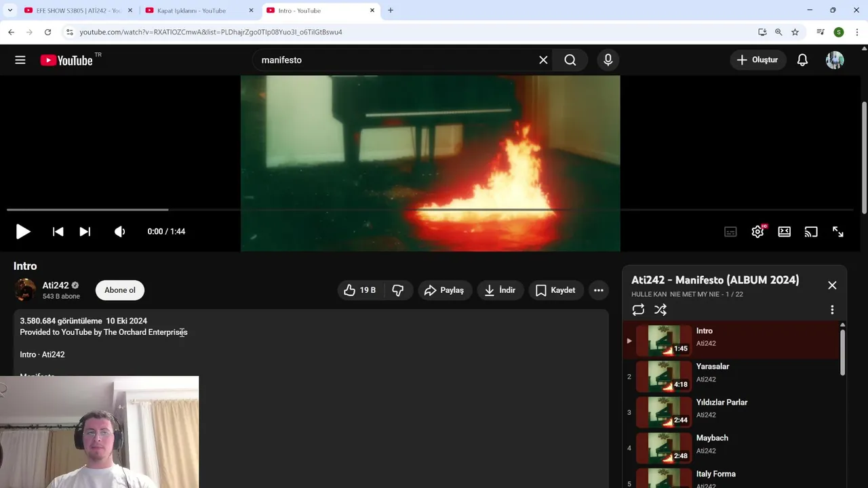Image resolution: width=868 pixels, height=488 pixels.
Task: Open the install app icon
Action: [762, 32]
